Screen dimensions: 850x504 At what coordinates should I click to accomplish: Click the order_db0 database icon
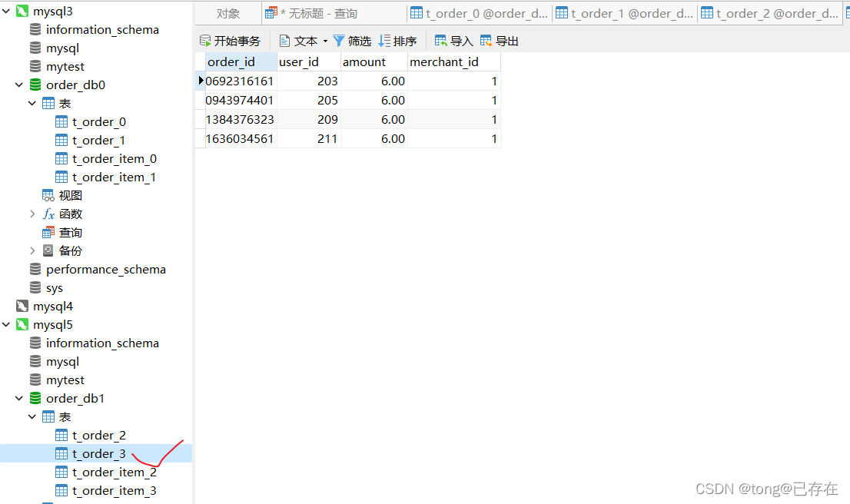pyautogui.click(x=35, y=85)
